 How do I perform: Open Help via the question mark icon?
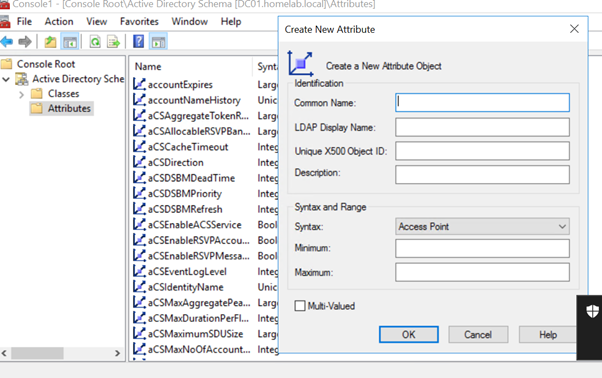click(x=138, y=41)
